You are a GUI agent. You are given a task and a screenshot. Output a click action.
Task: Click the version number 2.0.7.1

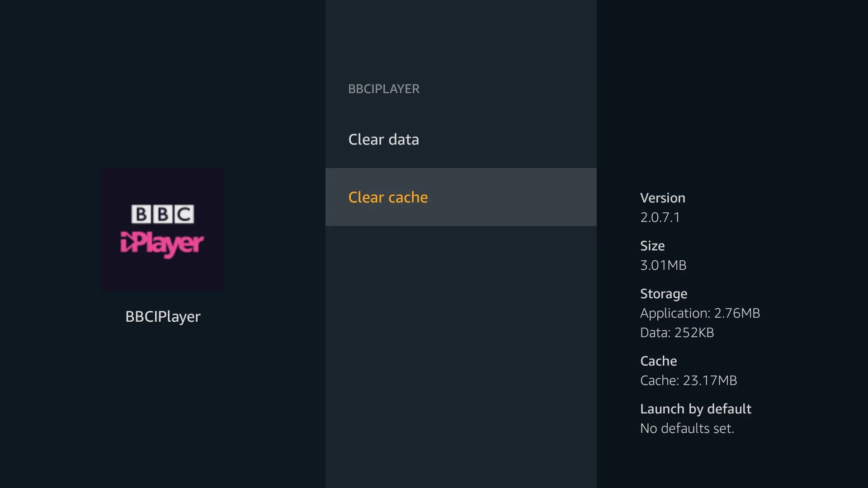point(660,217)
